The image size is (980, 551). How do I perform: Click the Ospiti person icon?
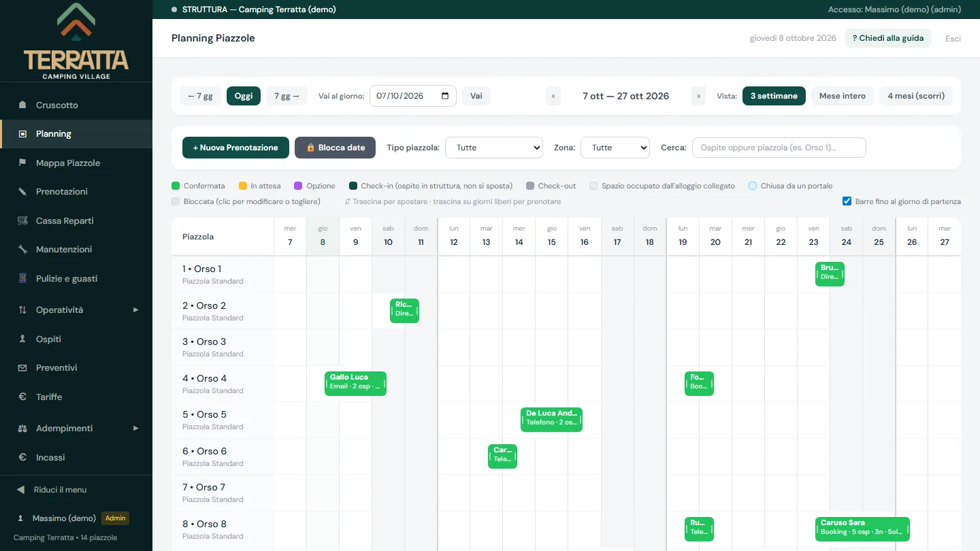tap(22, 339)
